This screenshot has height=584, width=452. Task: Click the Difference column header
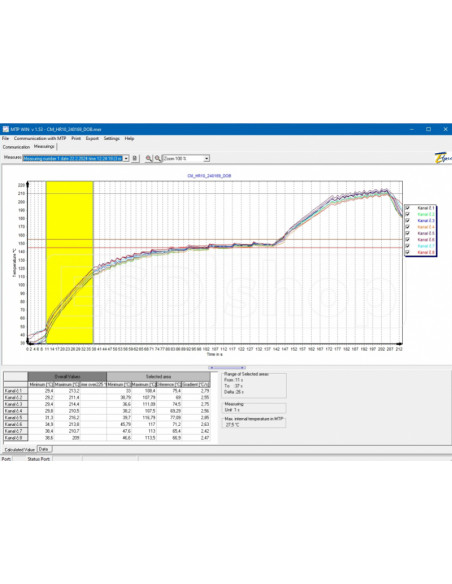169,384
